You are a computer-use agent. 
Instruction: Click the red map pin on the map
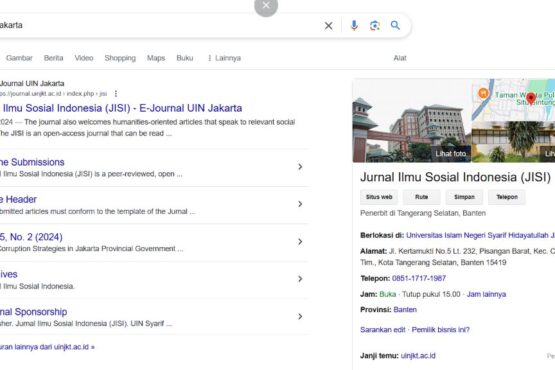point(531,98)
